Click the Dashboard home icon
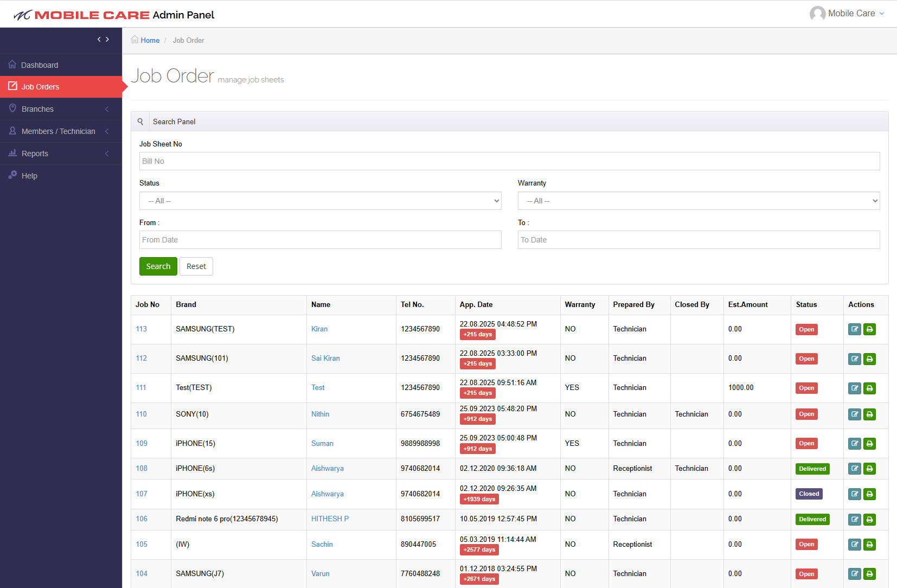 (12, 65)
